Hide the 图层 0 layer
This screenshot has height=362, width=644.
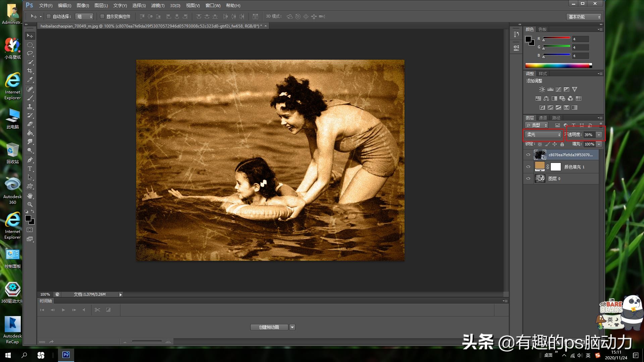528,179
